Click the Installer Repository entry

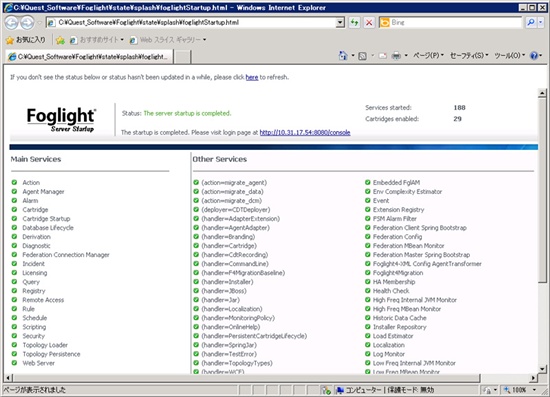pyautogui.click(x=400, y=327)
